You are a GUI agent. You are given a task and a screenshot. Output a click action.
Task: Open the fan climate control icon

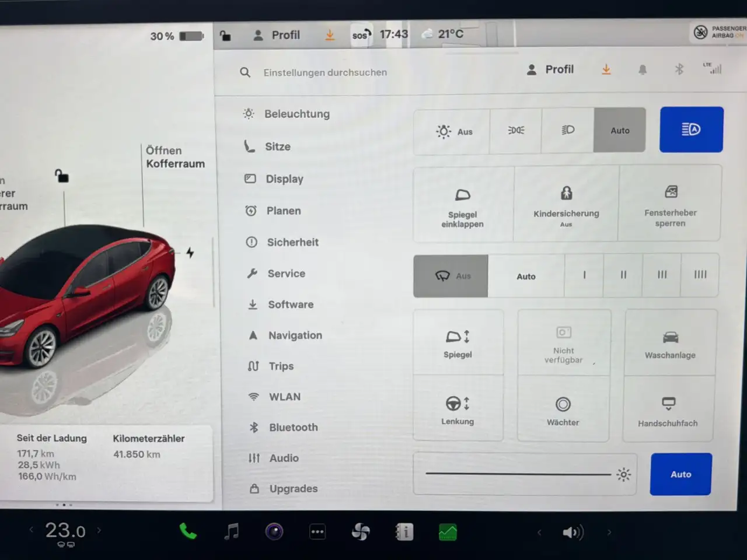[361, 531]
